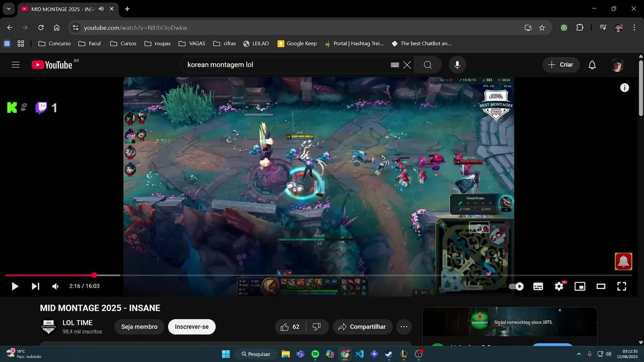Open Concurso bookmark folder
Screen dimensions: 644x362
point(54,43)
